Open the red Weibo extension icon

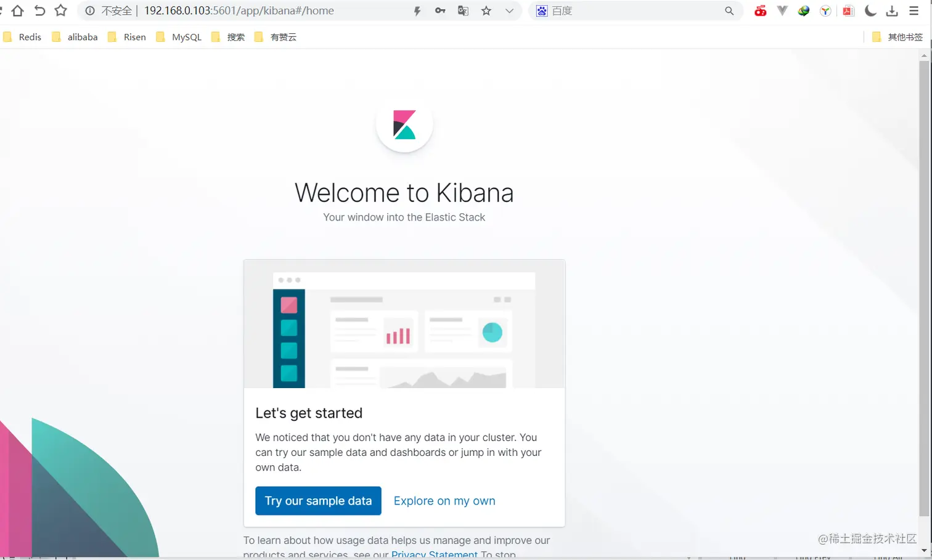click(x=761, y=11)
